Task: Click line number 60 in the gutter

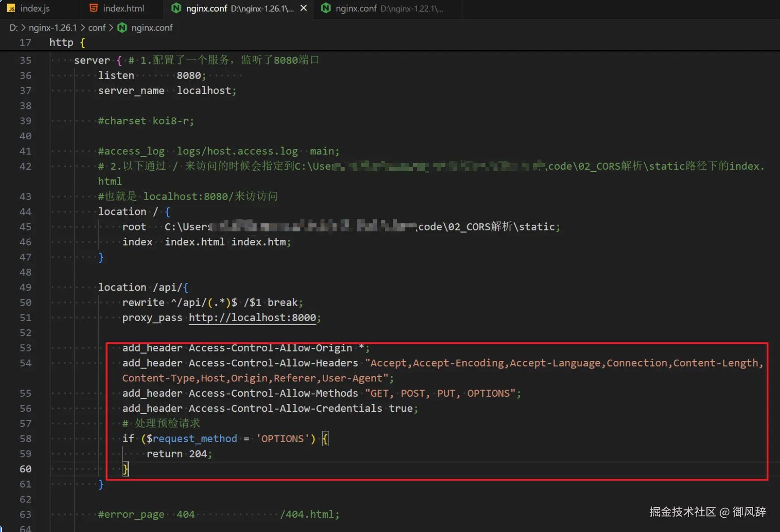Action: [x=25, y=469]
